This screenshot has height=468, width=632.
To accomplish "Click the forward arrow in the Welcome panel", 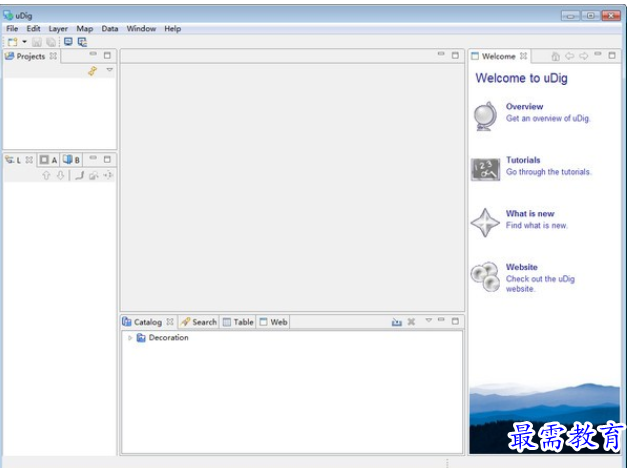I will tap(584, 56).
